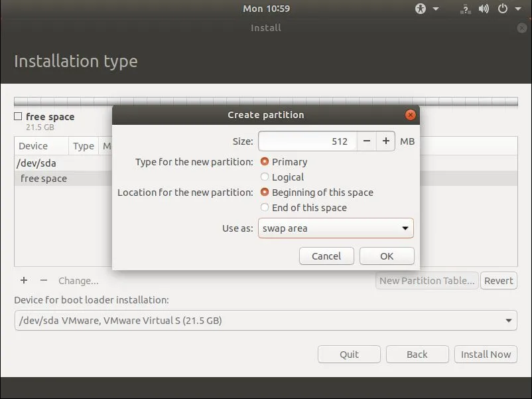This screenshot has width=532, height=399.
Task: Click the volume icon in system tray
Action: click(484, 9)
